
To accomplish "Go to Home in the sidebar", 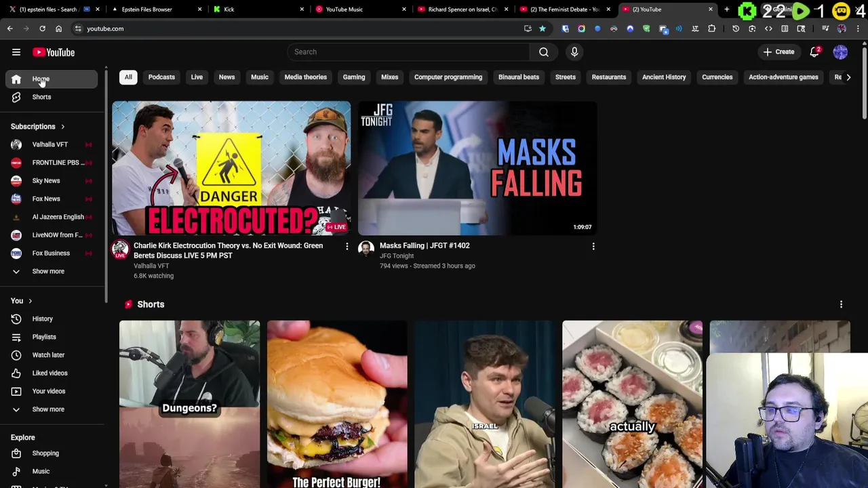I will [52, 79].
